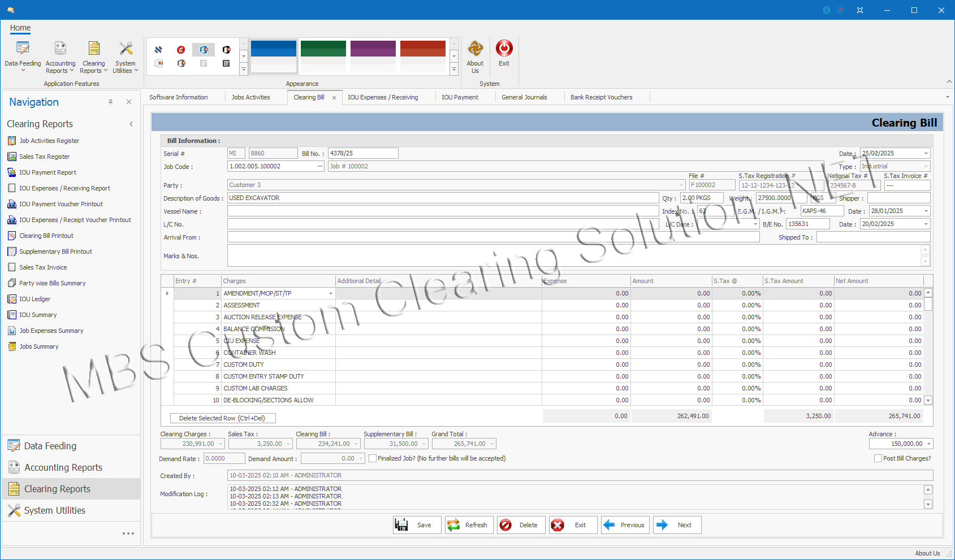The image size is (955, 560).
Task: Click the About Us ribbon icon
Action: pos(475,57)
